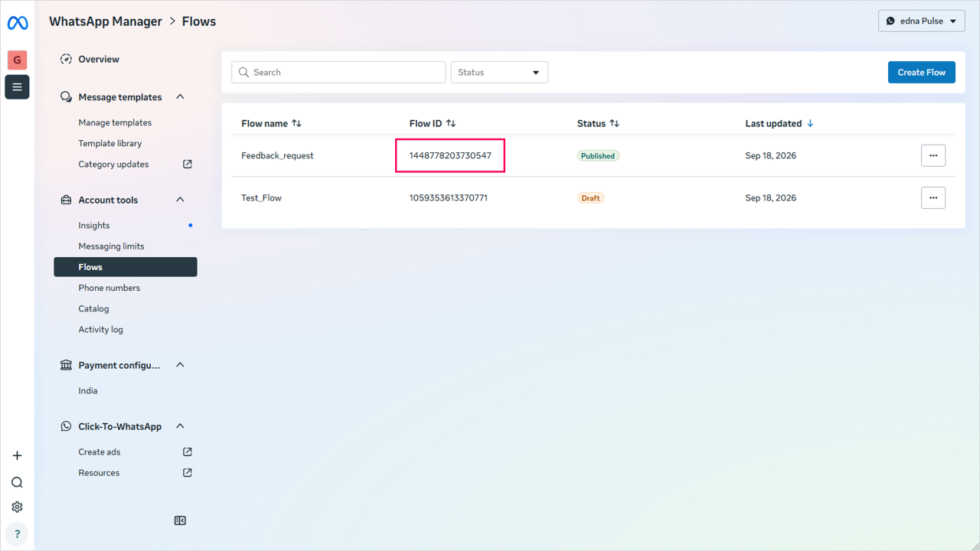Click the Draft status badge

(x=590, y=197)
